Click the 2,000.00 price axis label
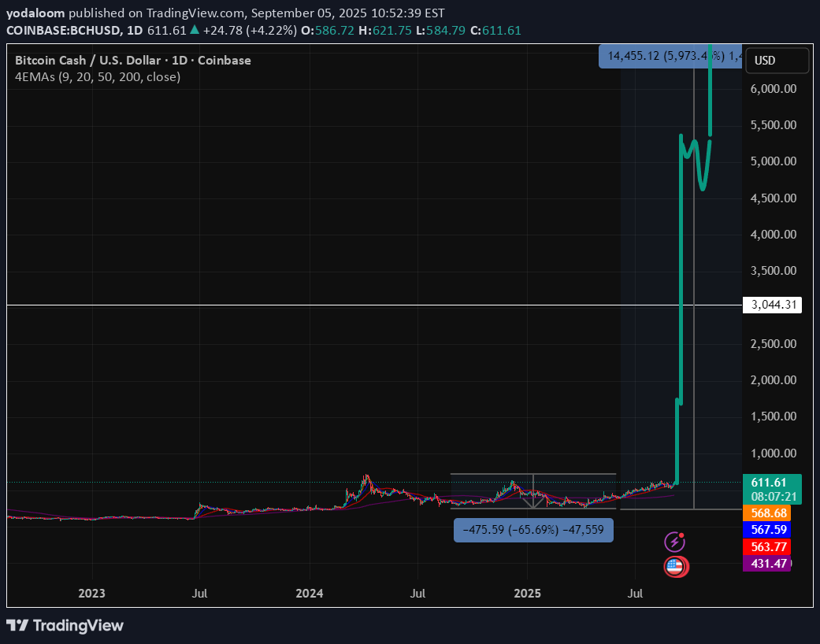Screen dimensions: 820x644 click(774, 380)
